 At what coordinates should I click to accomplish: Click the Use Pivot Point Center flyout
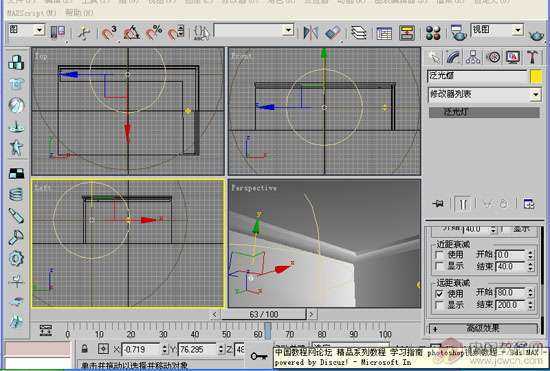point(58,32)
